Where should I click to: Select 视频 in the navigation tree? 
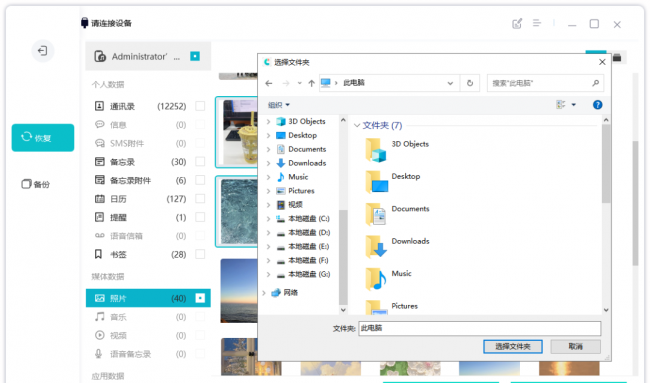tap(295, 205)
